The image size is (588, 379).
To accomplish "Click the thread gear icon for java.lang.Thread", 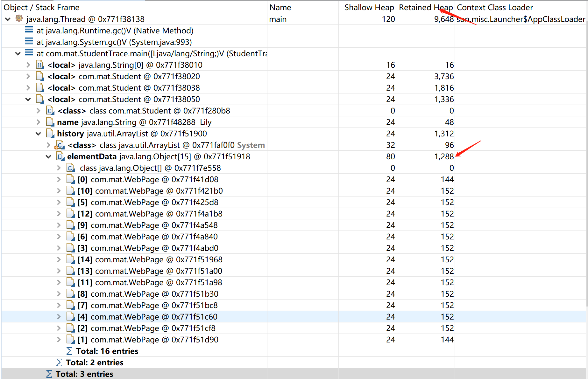I will tap(19, 19).
